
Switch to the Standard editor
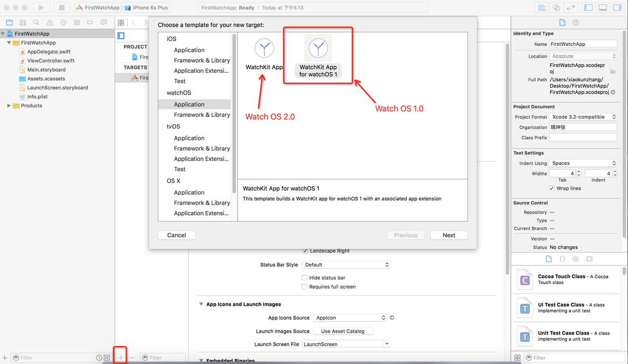point(542,8)
